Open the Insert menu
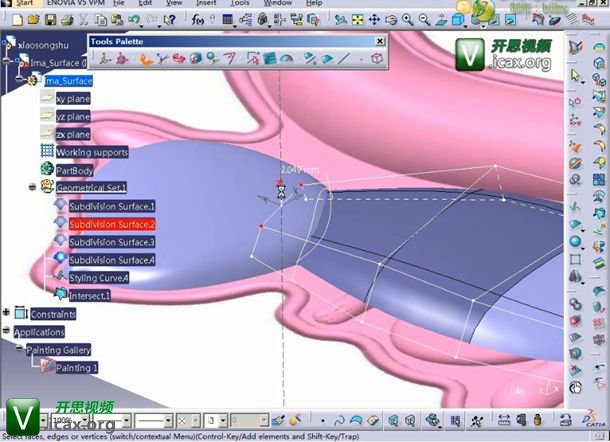Viewport: 610px width, 442px height. 206,4
